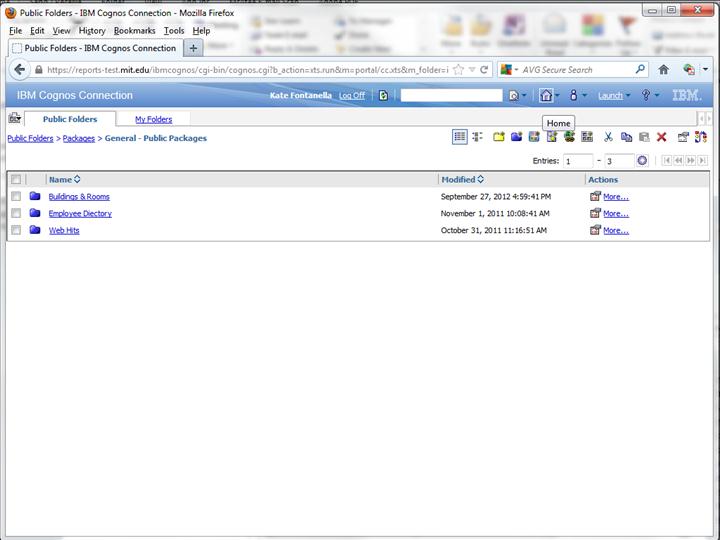The height and width of the screenshot is (540, 720).
Task: Click the Cut scissors icon
Action: click(x=608, y=137)
